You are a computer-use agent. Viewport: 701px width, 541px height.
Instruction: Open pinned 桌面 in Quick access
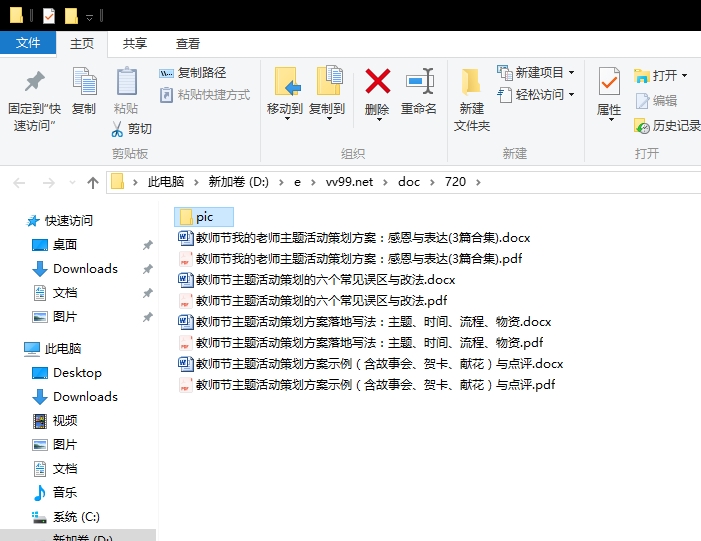click(55, 245)
